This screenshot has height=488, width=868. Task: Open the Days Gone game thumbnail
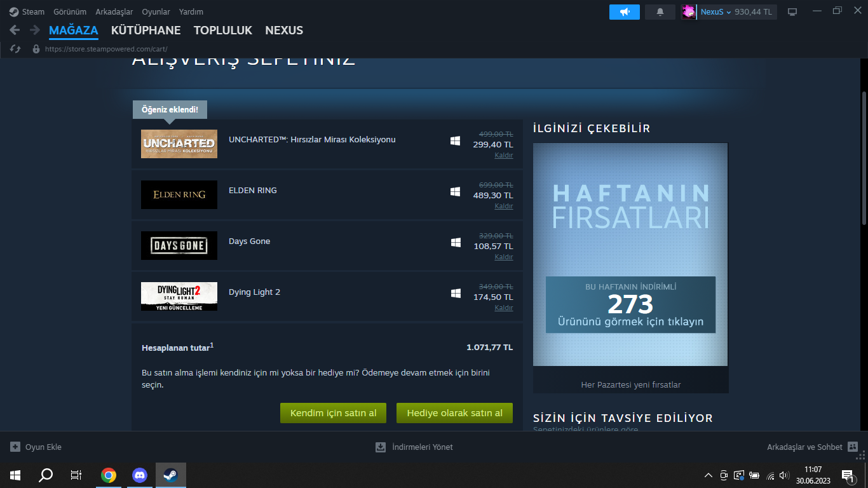(x=179, y=246)
